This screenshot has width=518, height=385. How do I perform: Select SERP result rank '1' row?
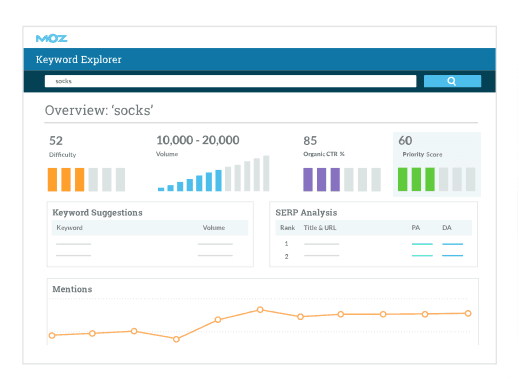[x=373, y=244]
